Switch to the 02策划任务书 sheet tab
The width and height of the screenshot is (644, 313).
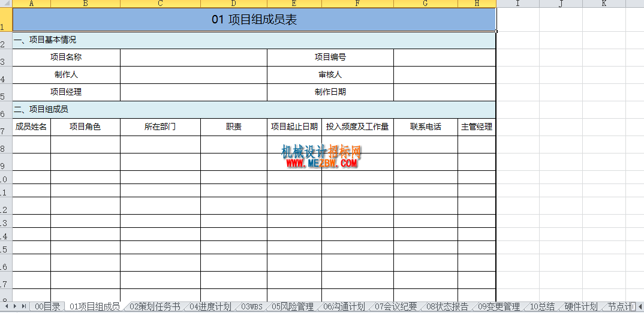(x=155, y=306)
